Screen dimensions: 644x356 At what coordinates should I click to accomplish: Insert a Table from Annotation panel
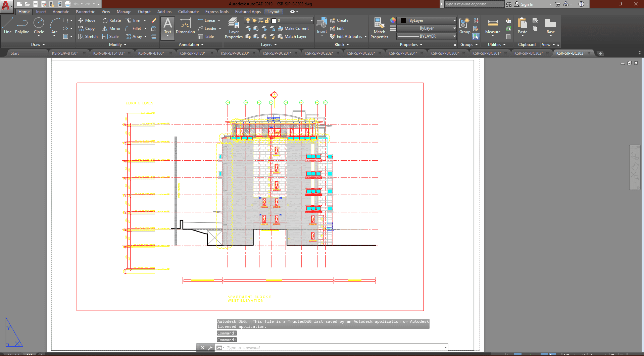click(206, 37)
